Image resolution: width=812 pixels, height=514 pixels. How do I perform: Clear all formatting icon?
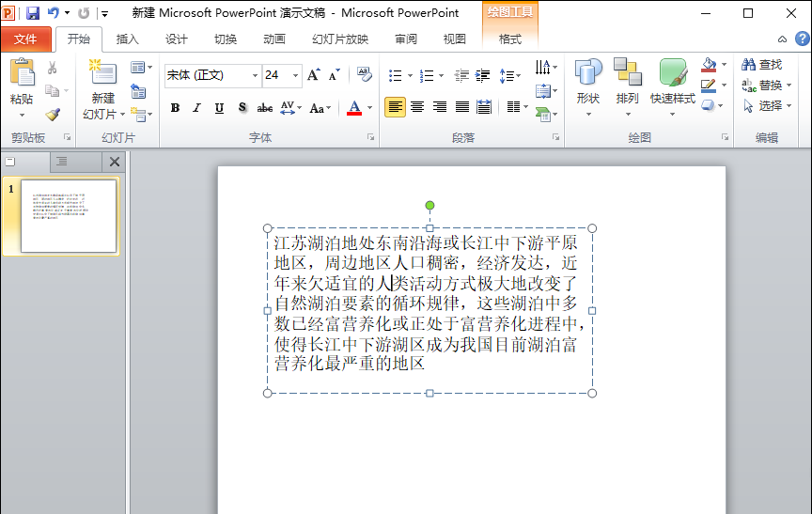(x=364, y=74)
